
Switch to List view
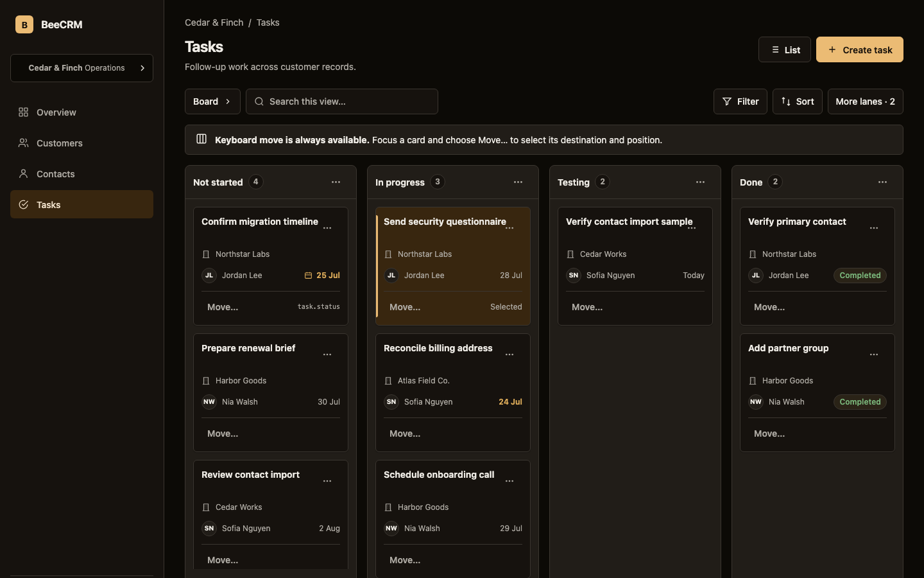785,49
